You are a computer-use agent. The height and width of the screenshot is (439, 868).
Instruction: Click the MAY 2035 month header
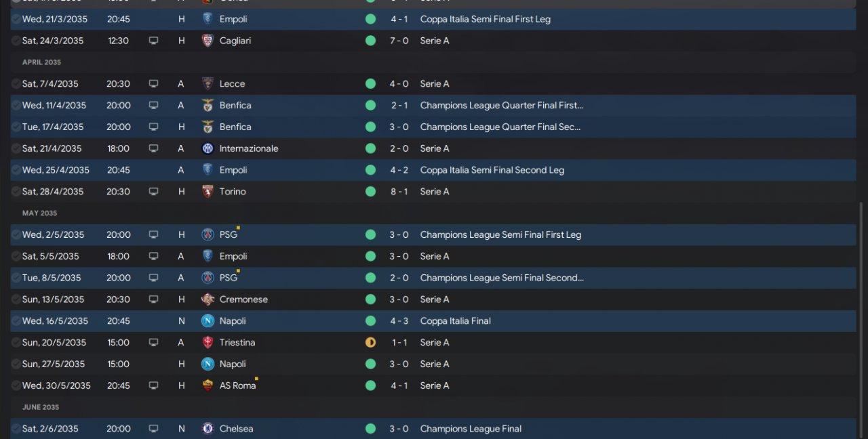39,213
